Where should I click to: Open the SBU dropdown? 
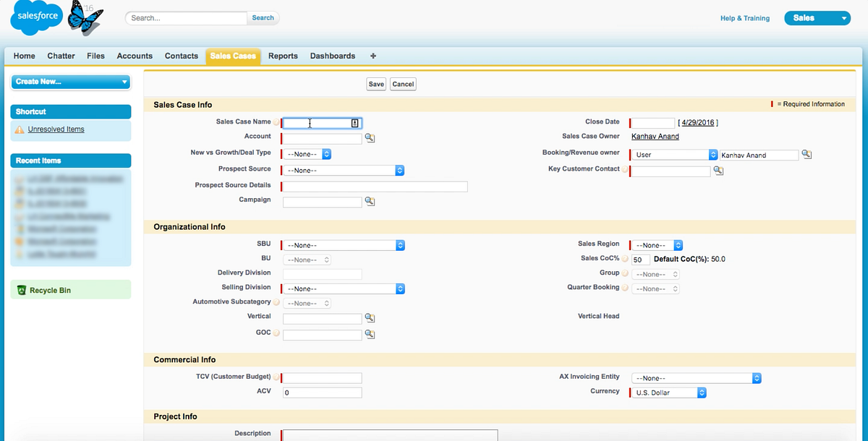[344, 246]
